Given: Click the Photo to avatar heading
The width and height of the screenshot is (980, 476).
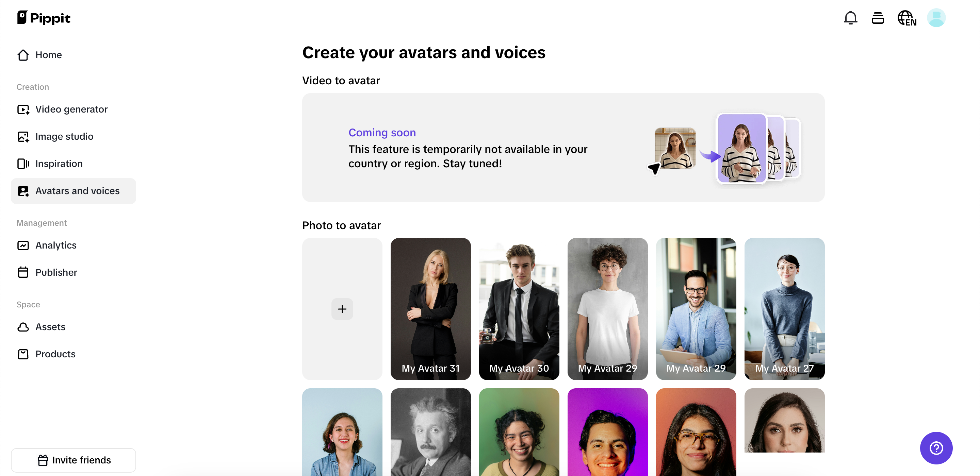Looking at the screenshot, I should (x=341, y=225).
